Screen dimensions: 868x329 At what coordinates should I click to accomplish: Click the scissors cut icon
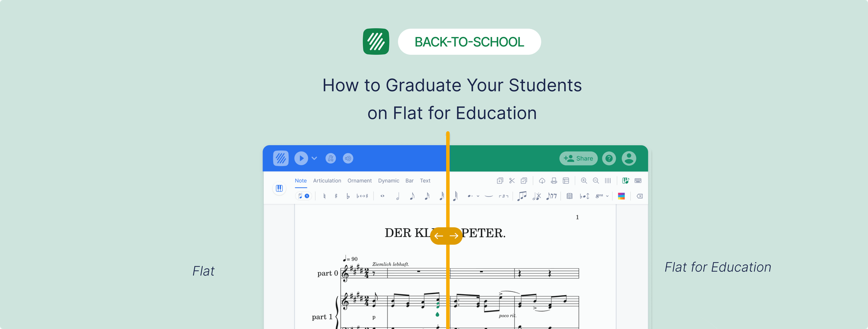point(512,181)
